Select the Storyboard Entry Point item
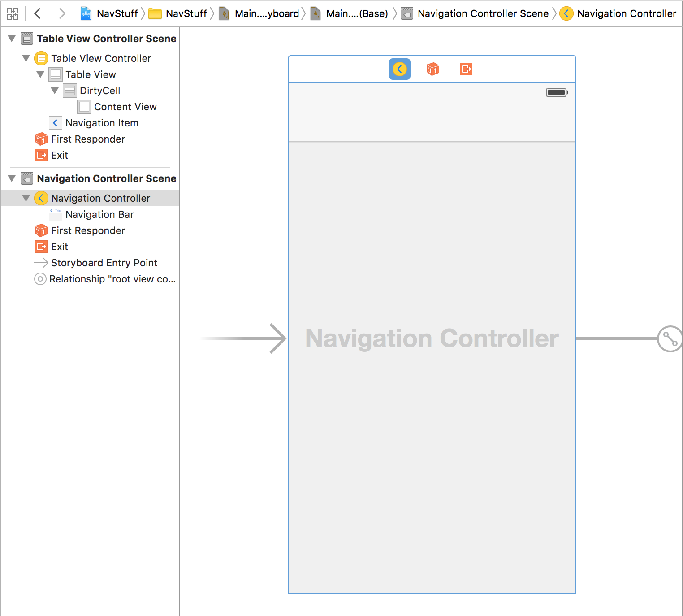This screenshot has width=683, height=616. 104,263
